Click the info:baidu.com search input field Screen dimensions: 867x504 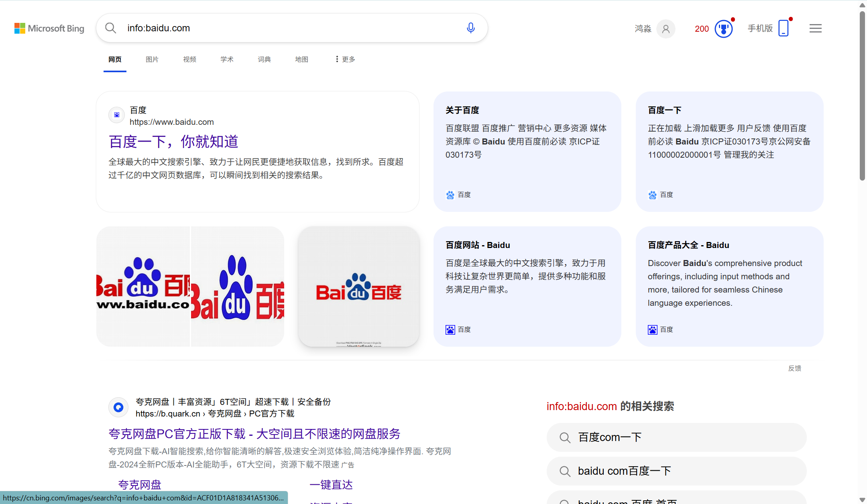(281, 28)
